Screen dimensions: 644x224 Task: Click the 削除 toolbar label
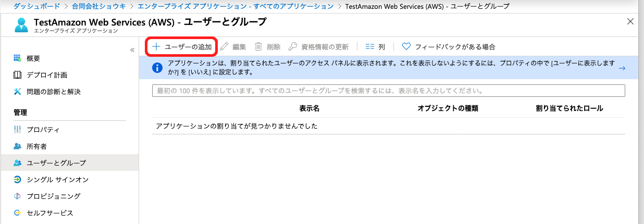tap(274, 47)
